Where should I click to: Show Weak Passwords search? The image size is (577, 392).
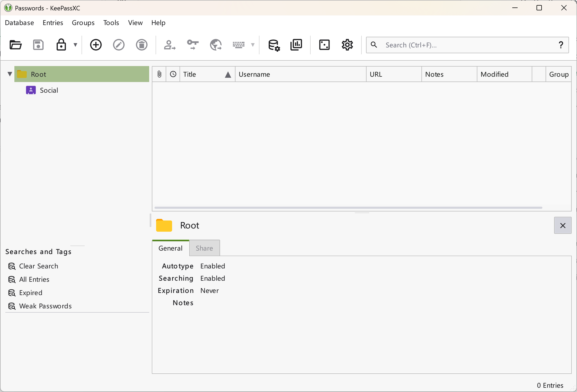pos(40,306)
